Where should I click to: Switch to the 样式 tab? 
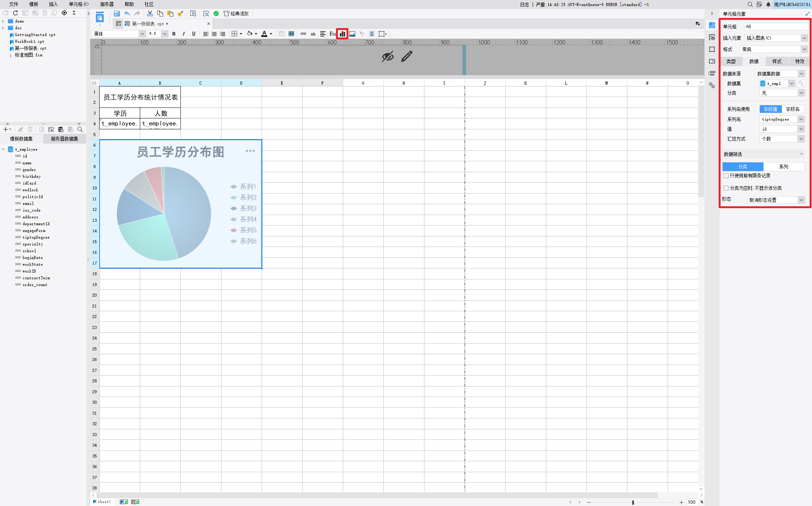[x=777, y=61]
